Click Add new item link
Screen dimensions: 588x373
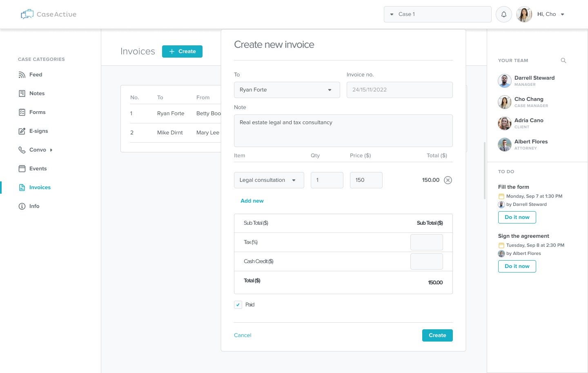[x=252, y=201]
